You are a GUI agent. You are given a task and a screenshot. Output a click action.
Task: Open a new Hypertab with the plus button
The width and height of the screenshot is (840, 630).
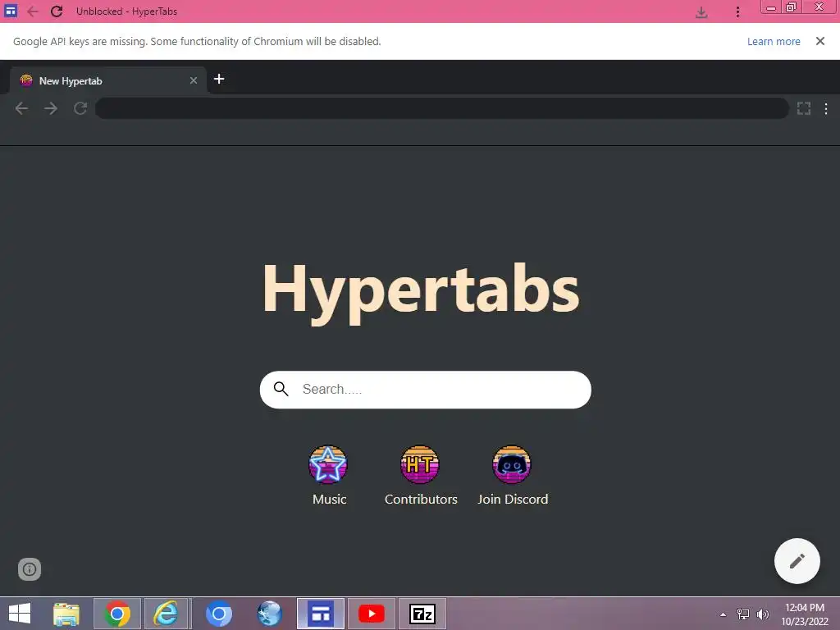point(218,80)
